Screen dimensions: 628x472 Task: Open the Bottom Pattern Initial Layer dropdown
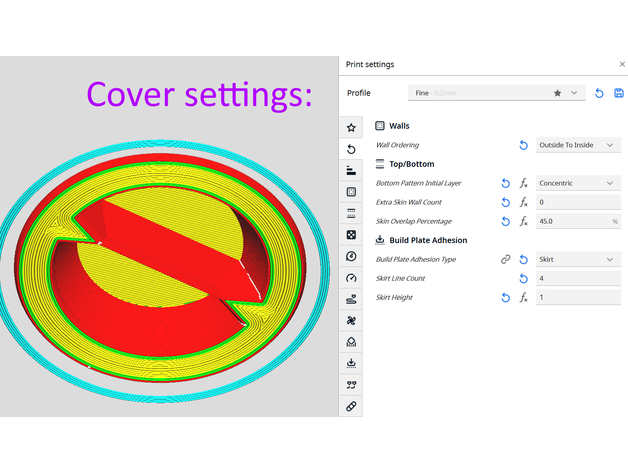(578, 183)
